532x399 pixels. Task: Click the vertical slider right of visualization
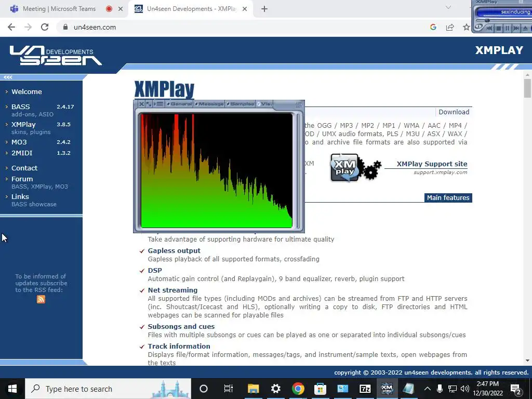[298, 170]
